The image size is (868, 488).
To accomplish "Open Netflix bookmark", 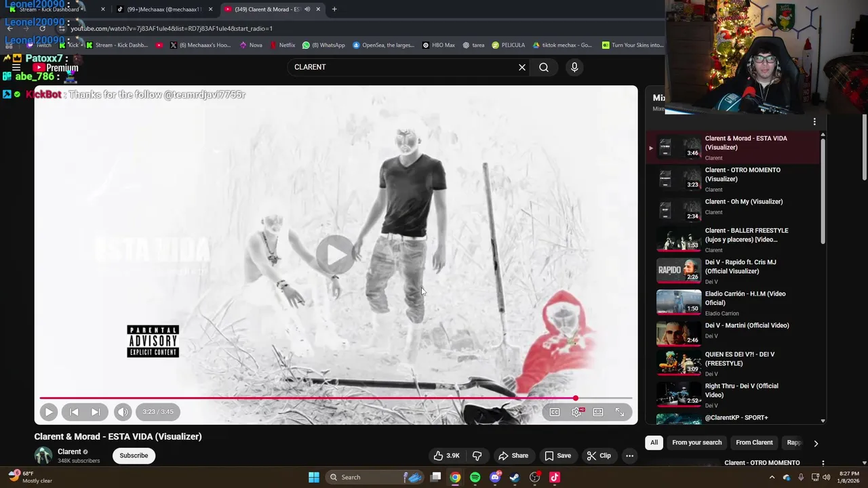I will (282, 45).
